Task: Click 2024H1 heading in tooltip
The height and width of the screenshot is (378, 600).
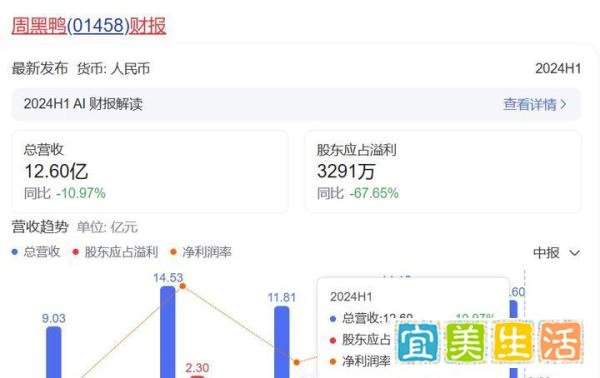Action: pyautogui.click(x=351, y=297)
